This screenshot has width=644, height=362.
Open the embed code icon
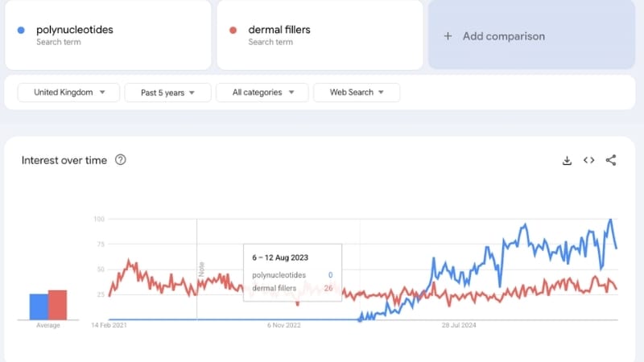pyautogui.click(x=589, y=160)
